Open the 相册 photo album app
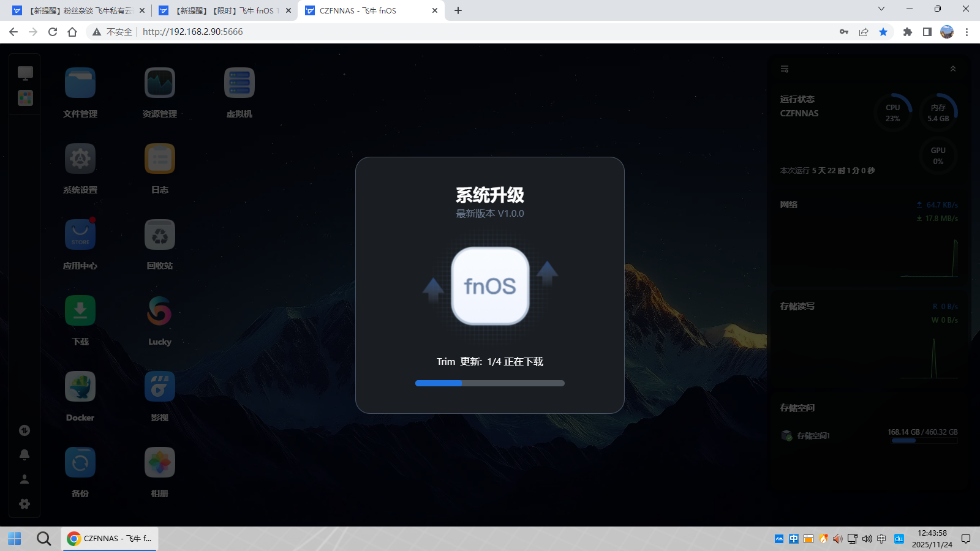The height and width of the screenshot is (551, 980). coord(159,462)
